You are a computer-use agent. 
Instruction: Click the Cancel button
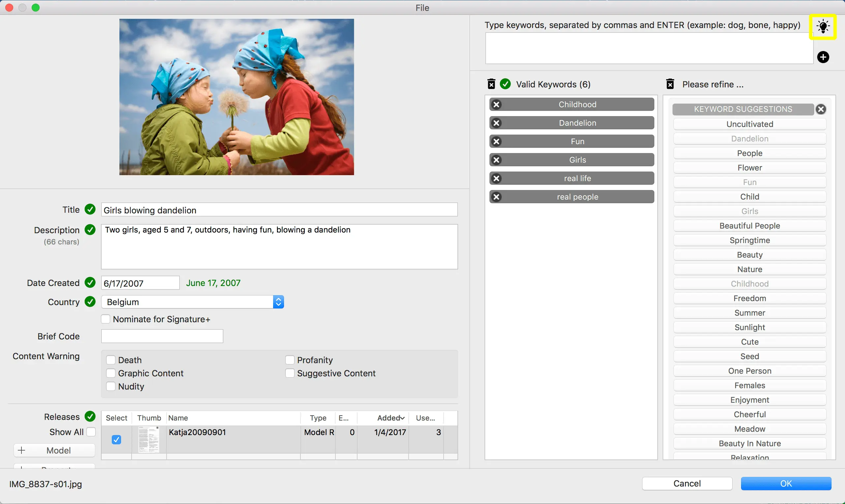(x=687, y=483)
